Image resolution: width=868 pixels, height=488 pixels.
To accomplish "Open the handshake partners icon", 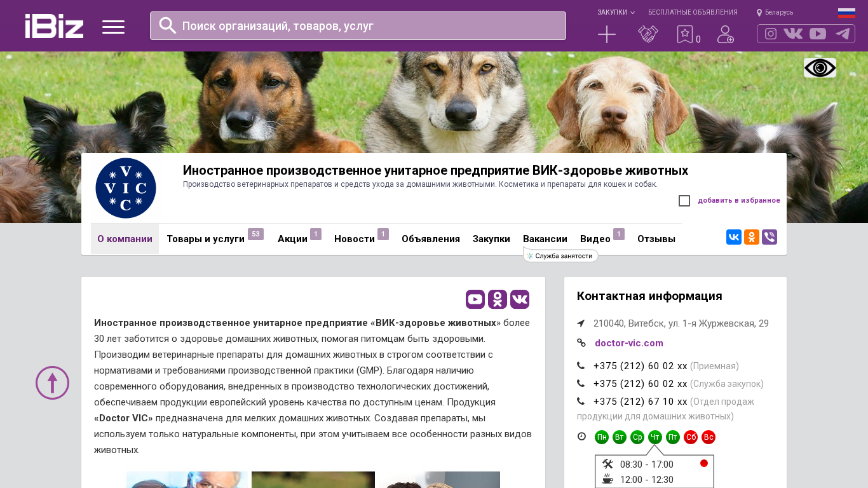I will 648,34.
